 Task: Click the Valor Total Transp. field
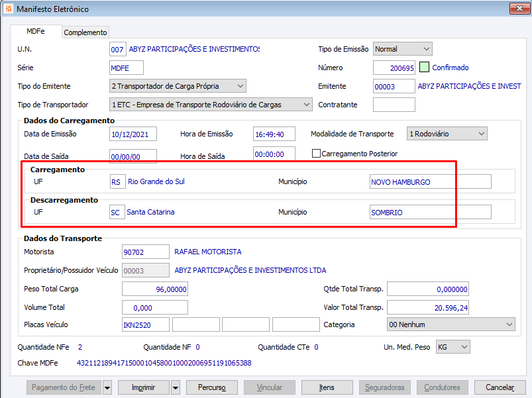point(428,307)
